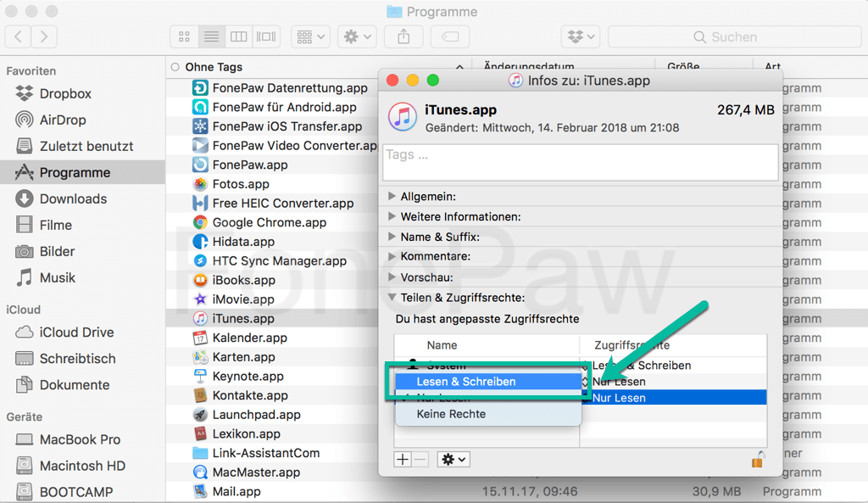Select Lexikon.app in the list
Viewport: 868px width, 503px height.
247,433
